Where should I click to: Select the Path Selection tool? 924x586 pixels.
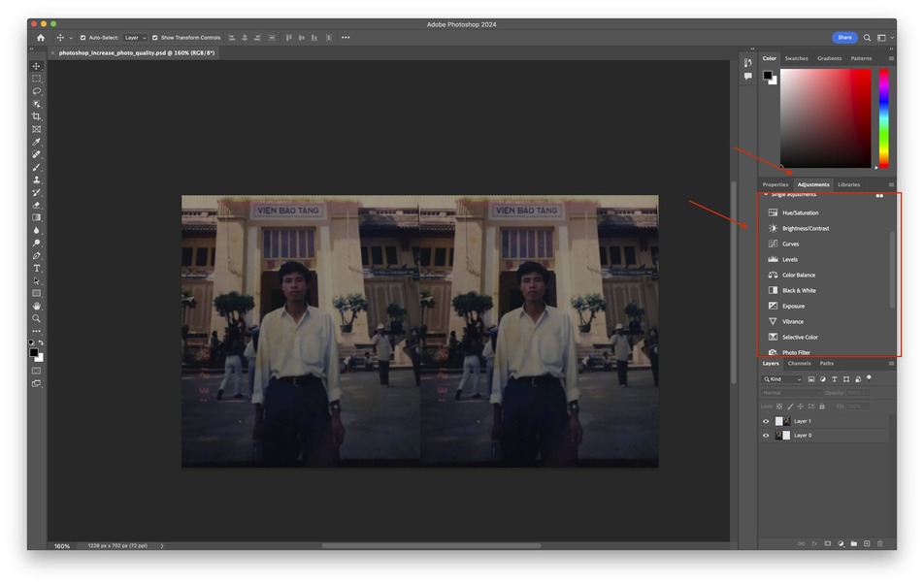click(x=37, y=281)
